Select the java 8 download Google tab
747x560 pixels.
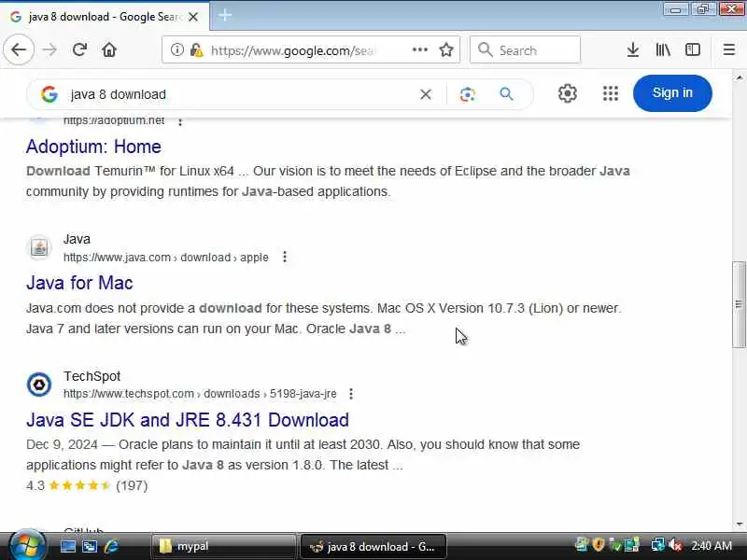[x=105, y=17]
